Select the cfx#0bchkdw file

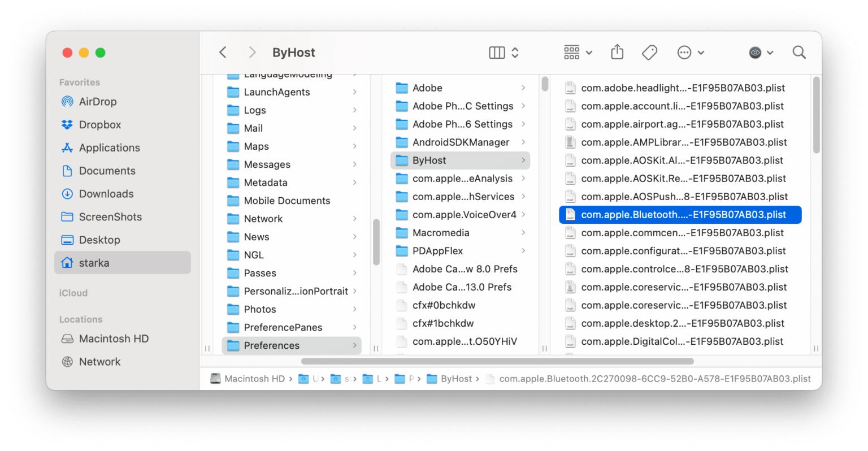click(461, 305)
